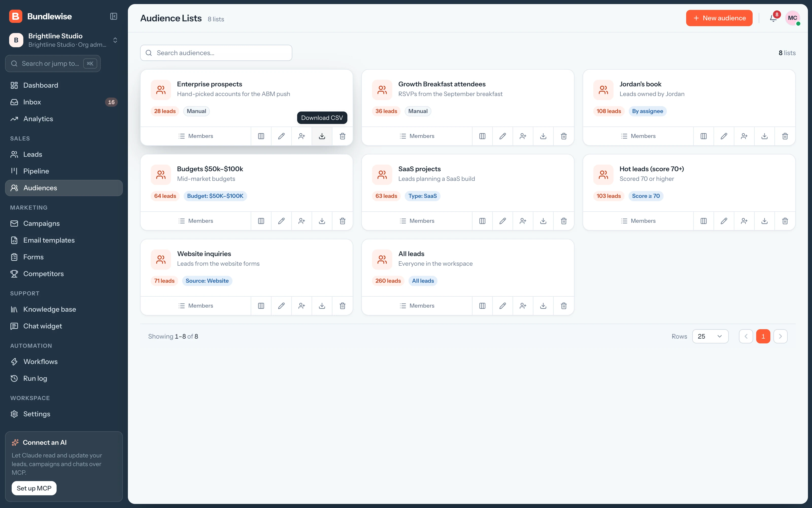The height and width of the screenshot is (508, 812).
Task: Open the notifications bell
Action: pyautogui.click(x=773, y=18)
